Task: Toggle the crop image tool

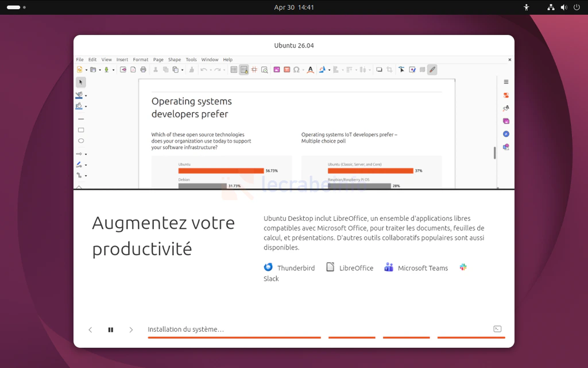Action: [389, 70]
